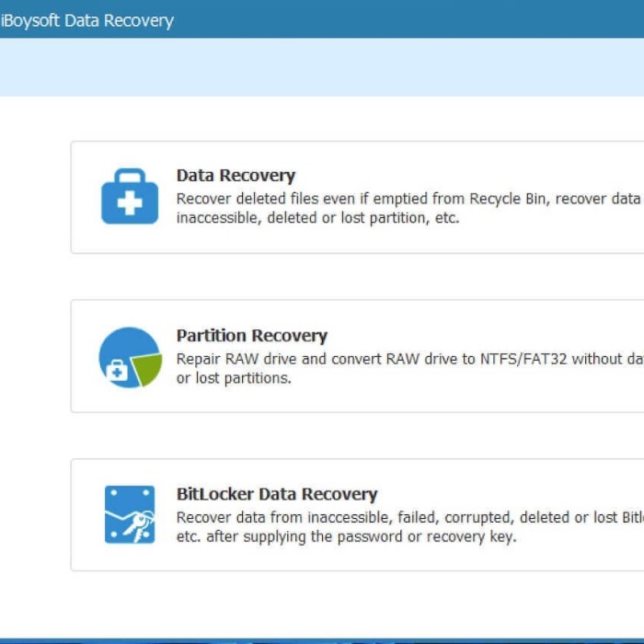Select the 'Recover deleted files even if emptied' description
Viewport: 644px width, 644px height.
410,208
